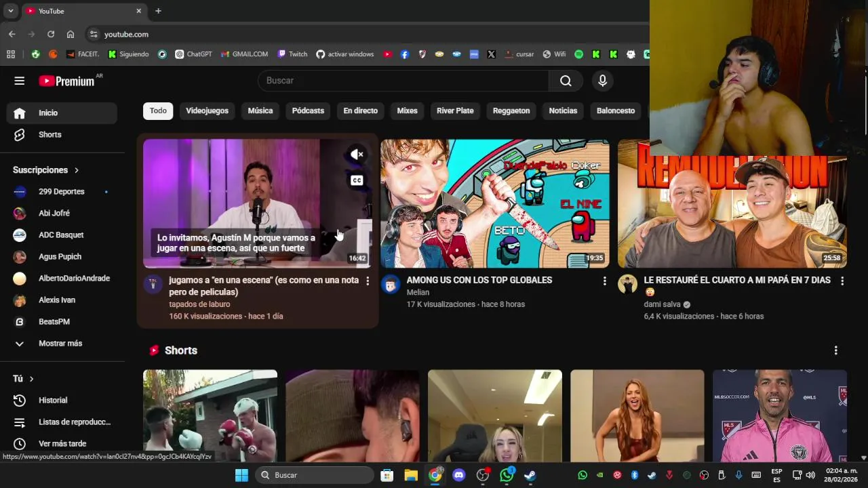The image size is (868, 488).
Task: Expand the 'Tú' section chevron
Action: point(31,379)
